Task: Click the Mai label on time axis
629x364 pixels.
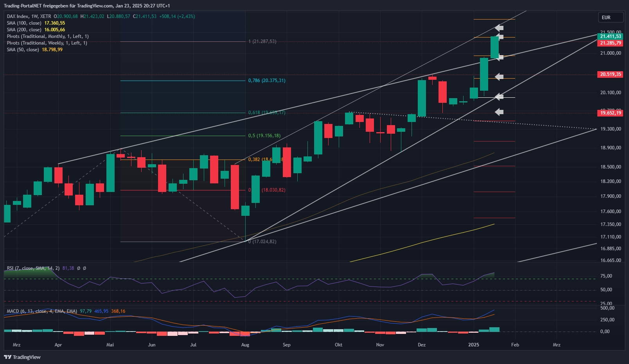Action: point(110,345)
